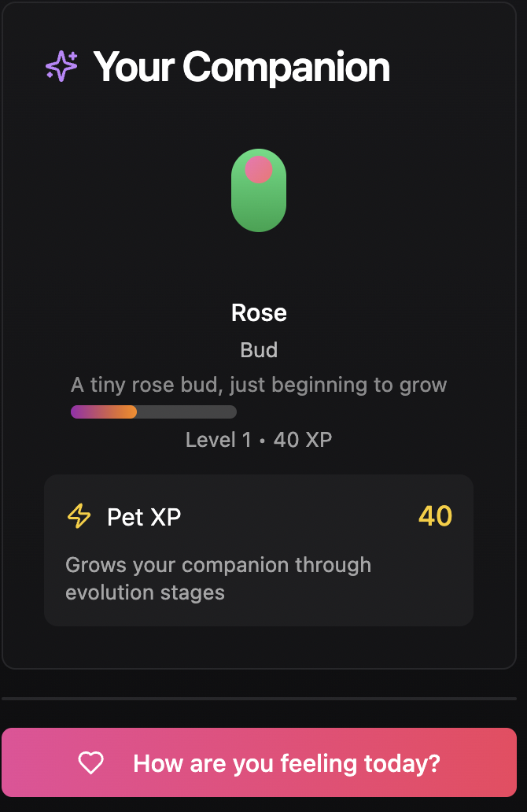Click the Grows your companion description
Image resolution: width=527 pixels, height=812 pixels.
(219, 578)
